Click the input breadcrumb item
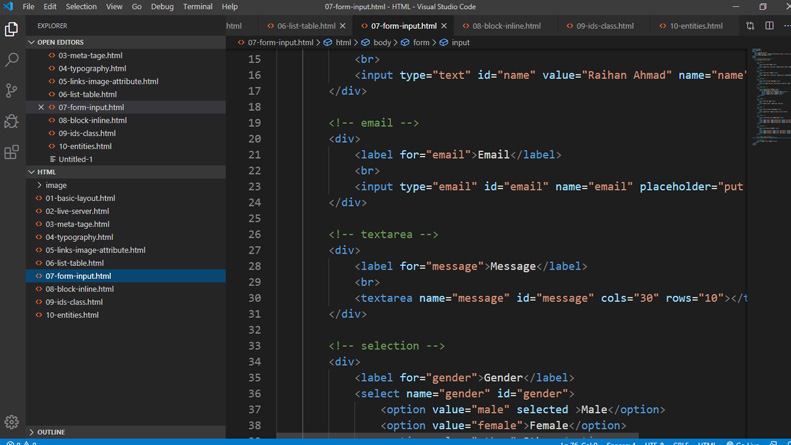The height and width of the screenshot is (445, 791). pos(455,42)
